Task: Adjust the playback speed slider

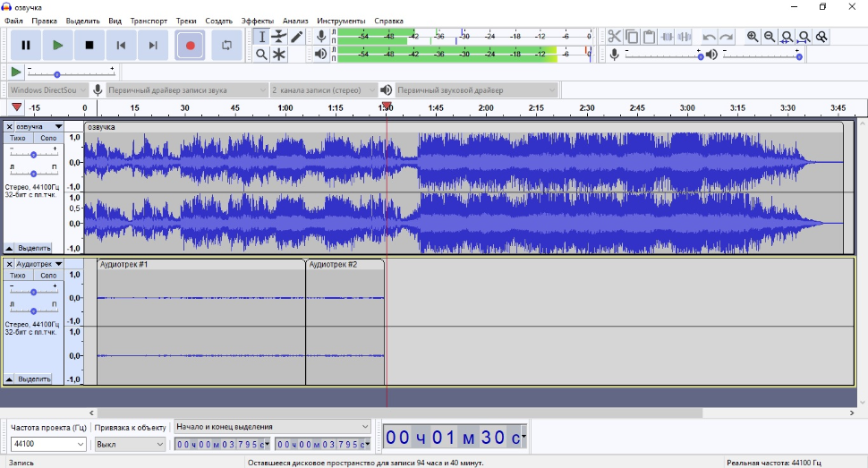Action: 72,72
